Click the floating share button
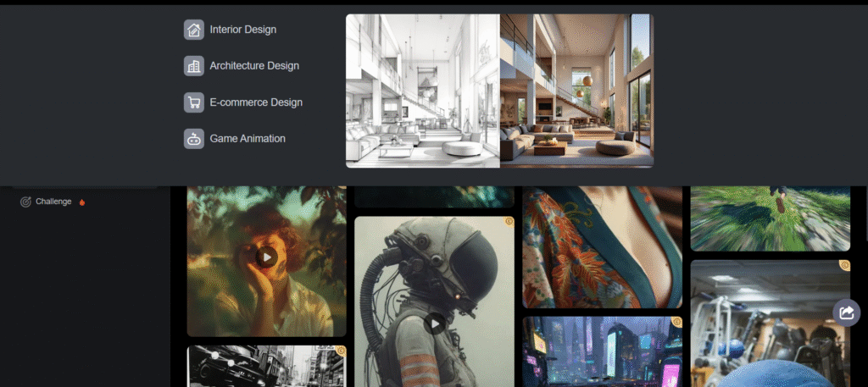868x387 pixels. click(x=847, y=313)
